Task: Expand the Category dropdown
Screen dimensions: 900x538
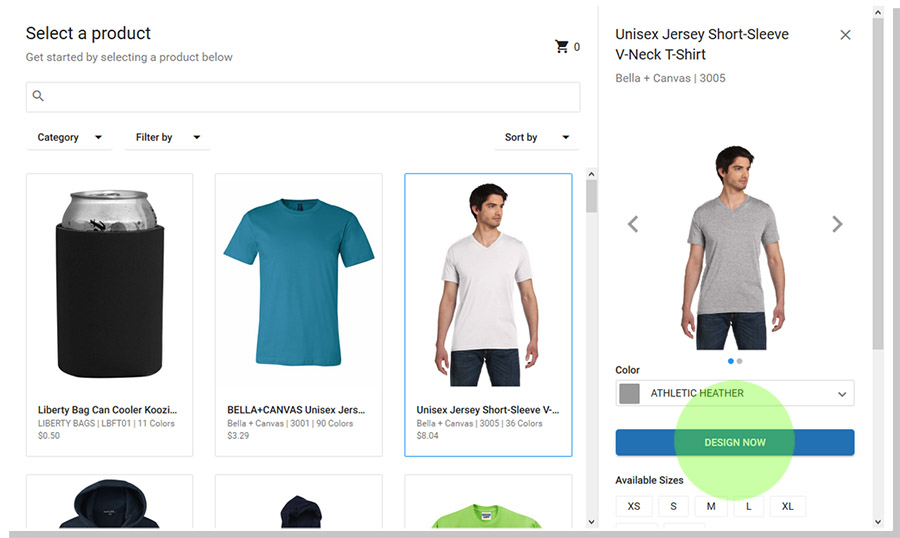Action: pyautogui.click(x=69, y=138)
